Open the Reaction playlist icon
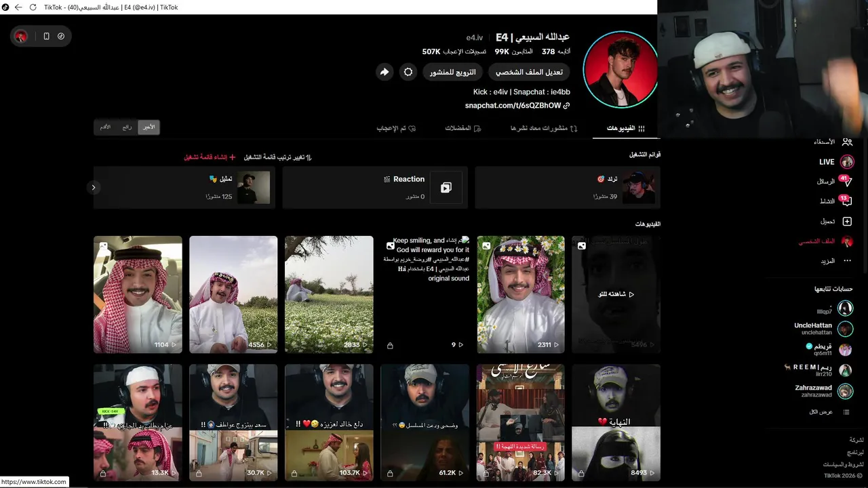The image size is (868, 488). pos(446,188)
